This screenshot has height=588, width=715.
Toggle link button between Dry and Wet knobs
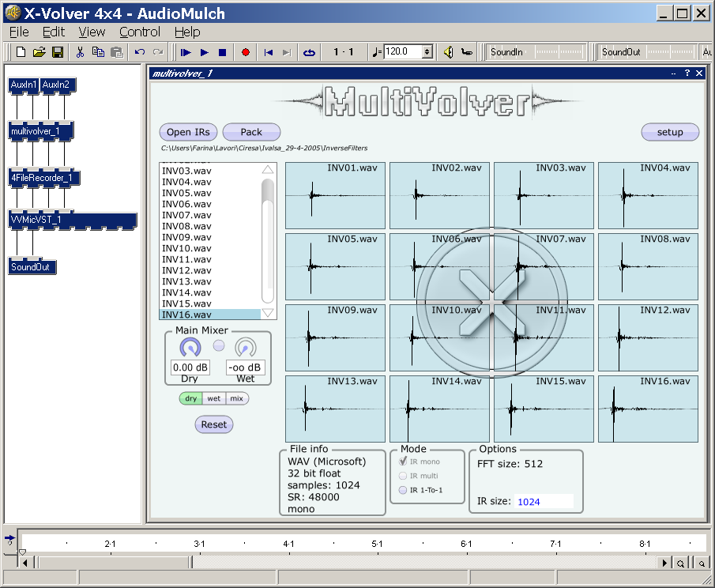pos(219,346)
